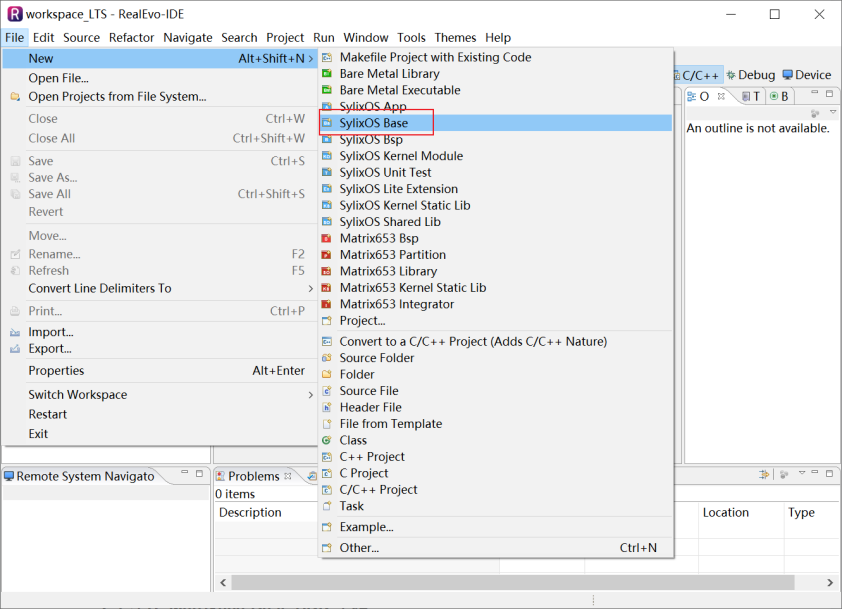This screenshot has height=609, width=842.
Task: Click the Source Folder icon
Action: tap(326, 358)
